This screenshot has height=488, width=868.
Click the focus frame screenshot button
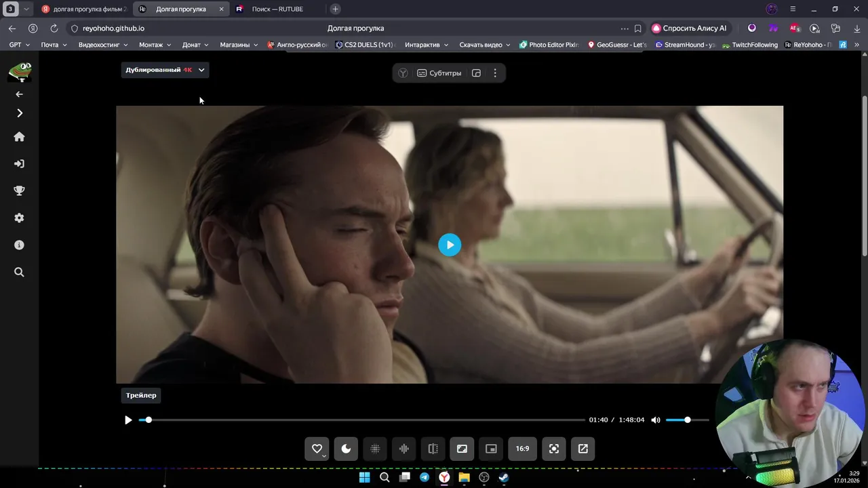(x=554, y=449)
